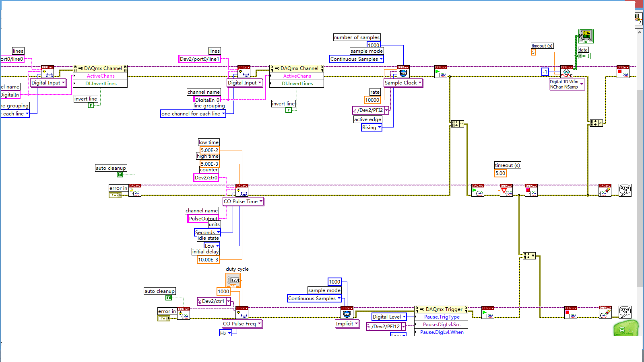Select the bottom-row DAQmx Clear Task node

[x=605, y=313]
